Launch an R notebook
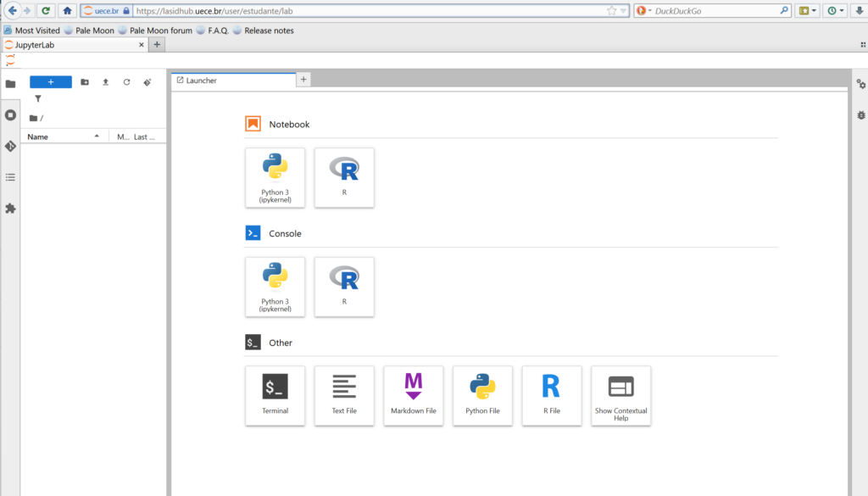The height and width of the screenshot is (496, 868). (x=344, y=178)
